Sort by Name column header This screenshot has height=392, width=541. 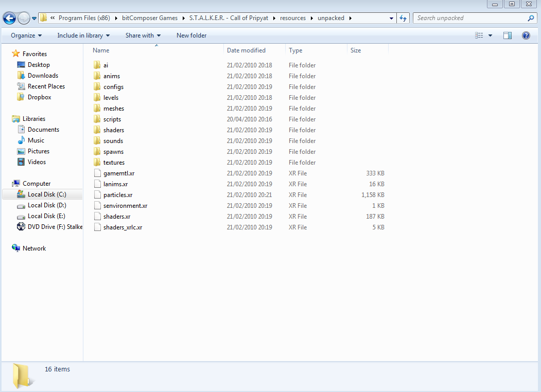(x=101, y=50)
